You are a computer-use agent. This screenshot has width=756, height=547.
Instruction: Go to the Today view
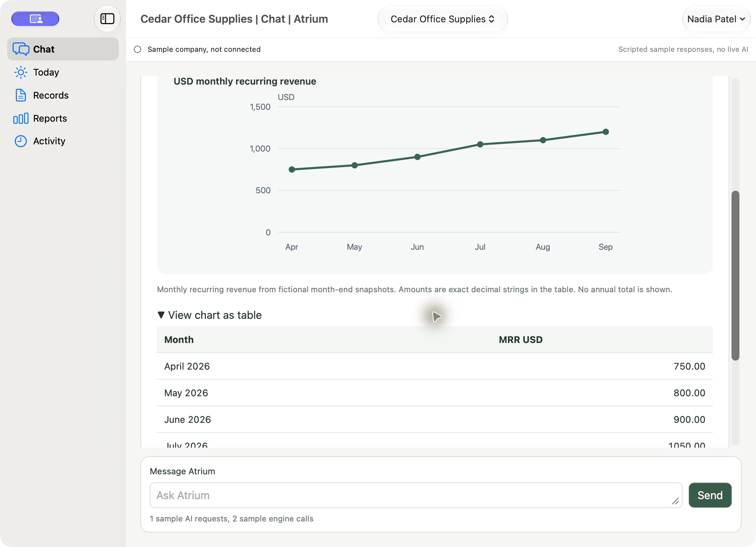click(63, 72)
